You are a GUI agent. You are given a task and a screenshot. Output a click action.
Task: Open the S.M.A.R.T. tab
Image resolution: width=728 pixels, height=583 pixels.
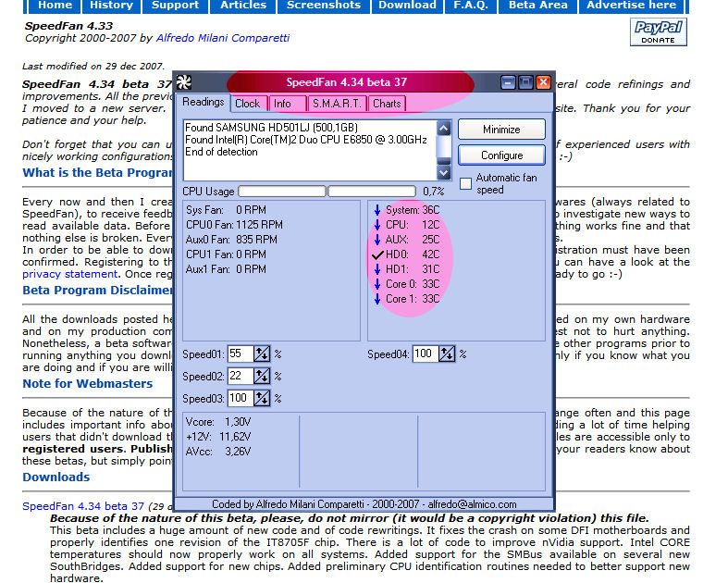[337, 104]
